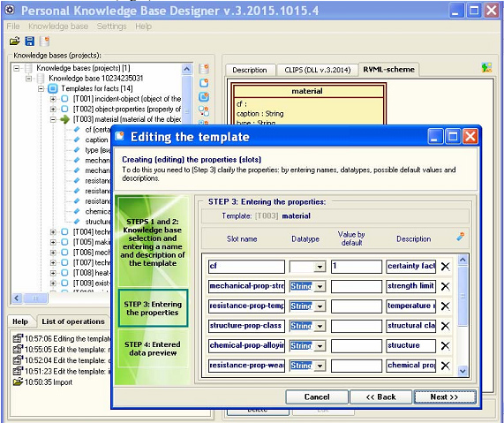Delete the cf slot row

445,267
